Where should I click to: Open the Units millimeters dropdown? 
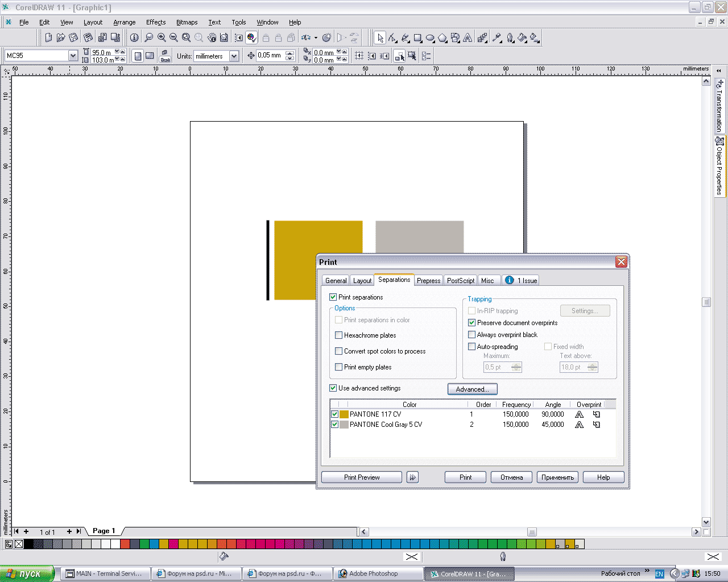234,56
